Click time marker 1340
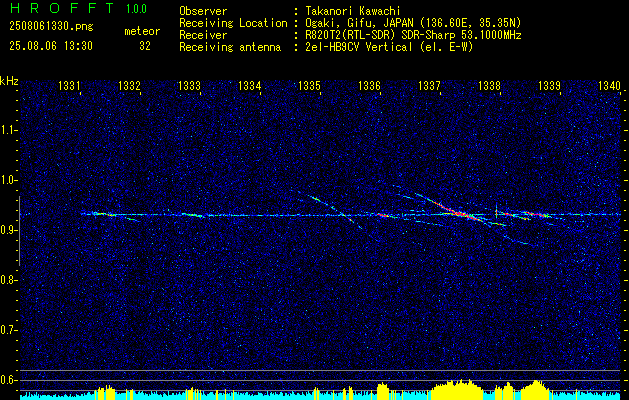Image resolution: width=629 pixels, height=400 pixels. (x=609, y=85)
